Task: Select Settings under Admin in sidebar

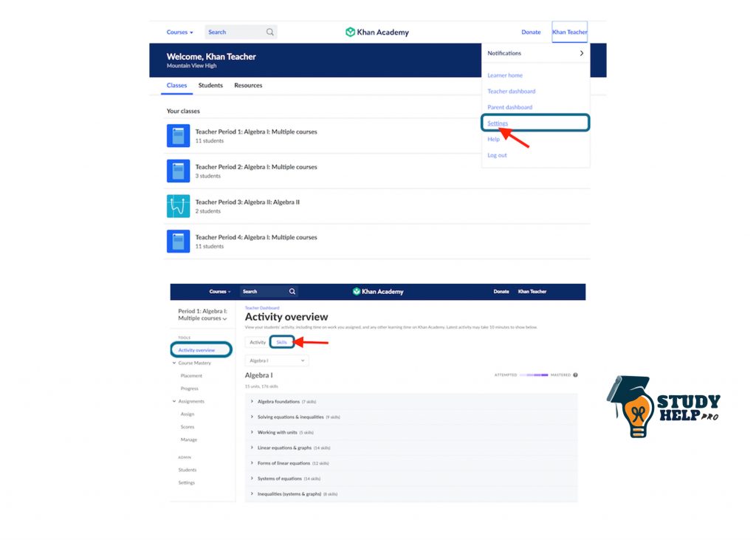Action: (186, 482)
